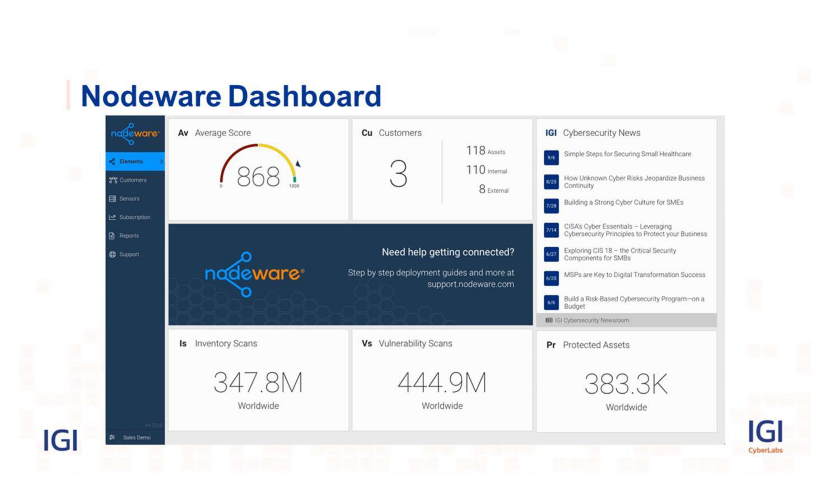Click the customer count 3

pyautogui.click(x=398, y=174)
